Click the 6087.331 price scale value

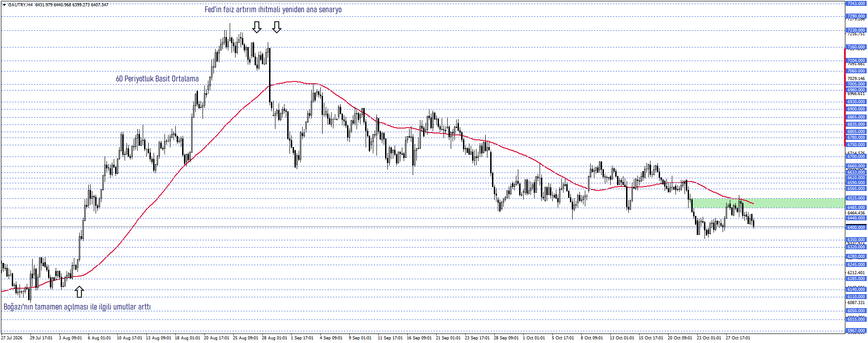(856, 303)
